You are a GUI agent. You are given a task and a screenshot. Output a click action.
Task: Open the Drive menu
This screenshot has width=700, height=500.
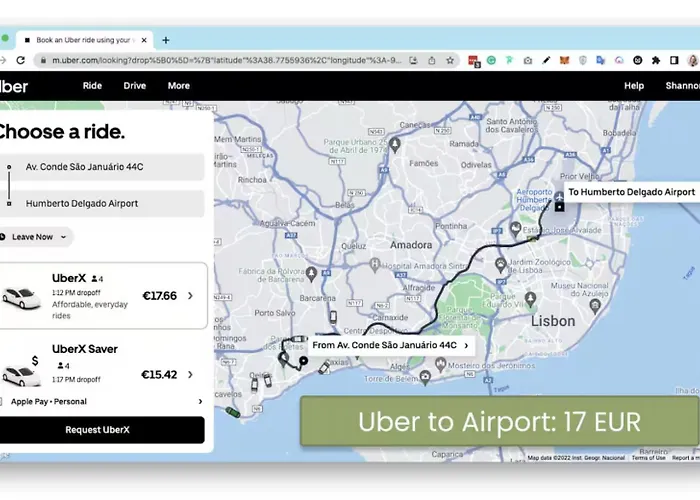135,86
